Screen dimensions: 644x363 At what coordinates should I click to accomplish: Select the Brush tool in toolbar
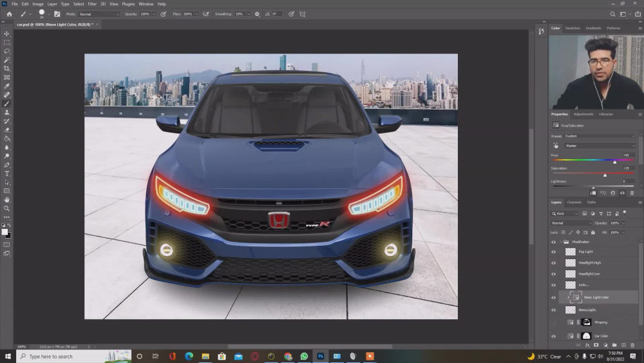tap(6, 104)
